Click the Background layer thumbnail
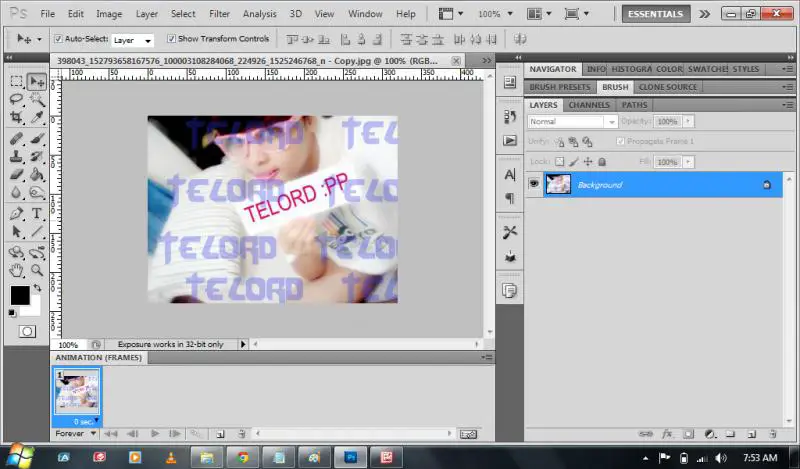This screenshot has height=469, width=800. click(x=558, y=184)
